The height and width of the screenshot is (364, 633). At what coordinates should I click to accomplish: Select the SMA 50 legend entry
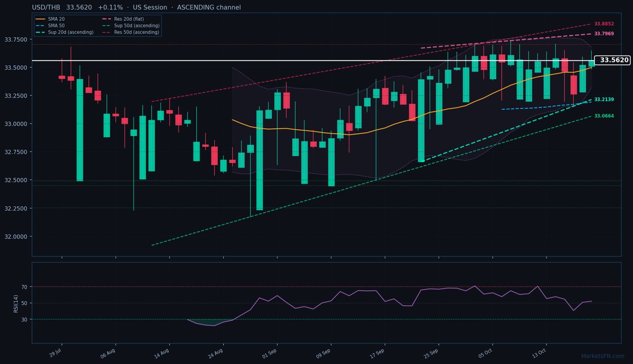click(x=50, y=25)
